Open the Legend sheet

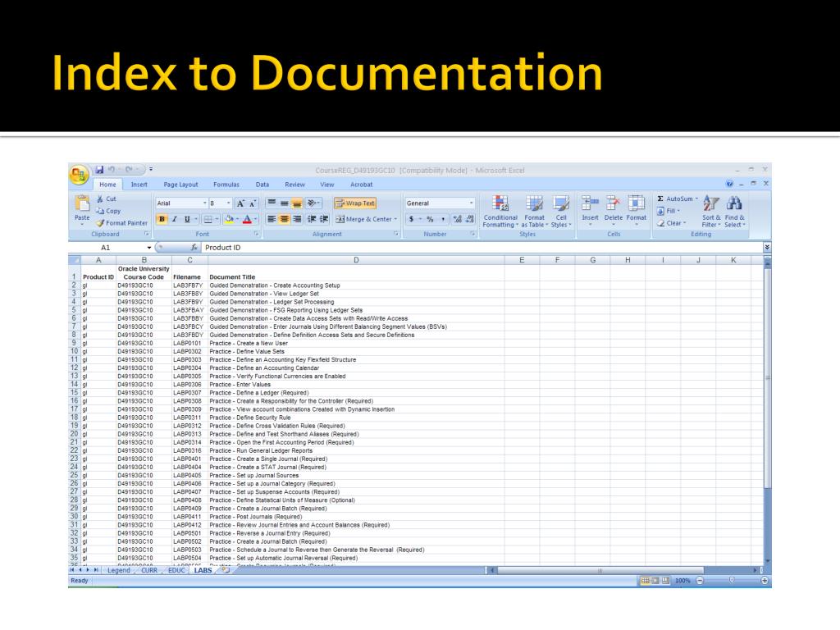click(119, 570)
